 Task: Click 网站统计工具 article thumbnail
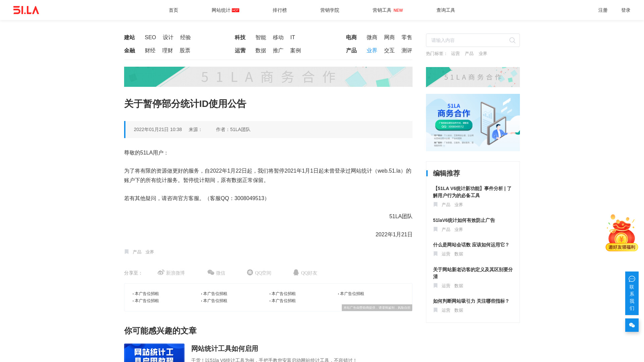154,353
